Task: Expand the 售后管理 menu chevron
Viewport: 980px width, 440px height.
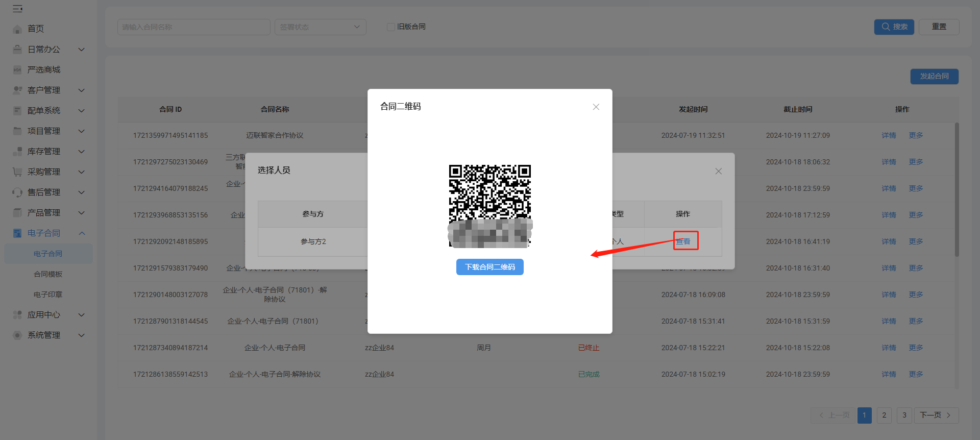Action: [81, 192]
